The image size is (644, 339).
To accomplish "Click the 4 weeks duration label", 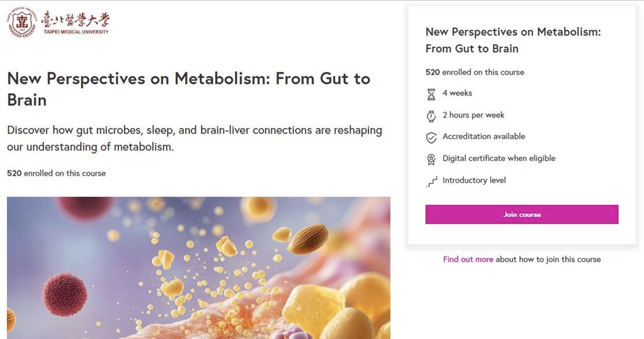I will [457, 93].
